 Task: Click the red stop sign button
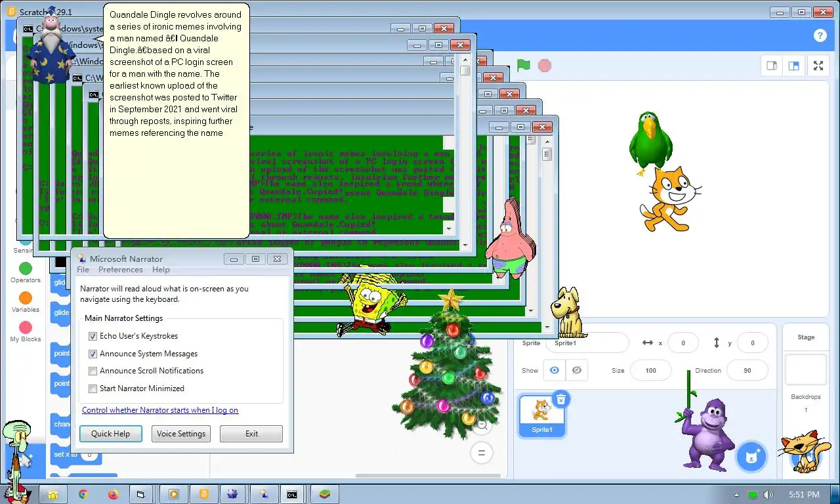544,66
